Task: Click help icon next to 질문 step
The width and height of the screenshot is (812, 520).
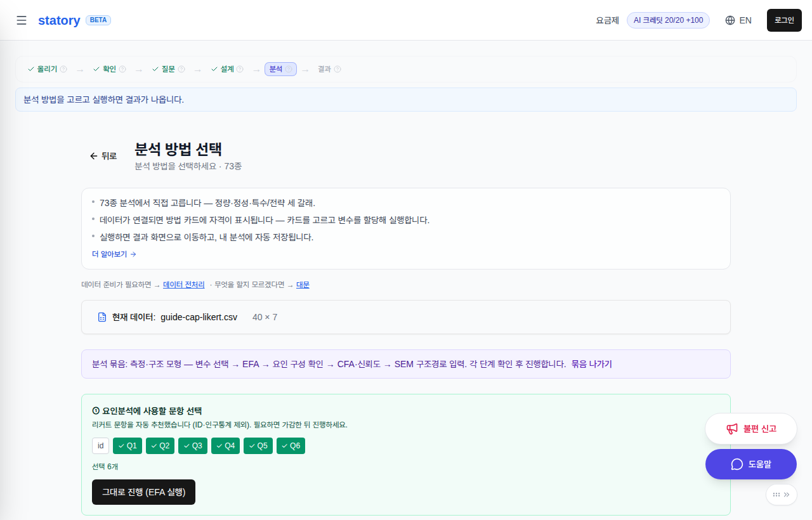Action: 181,69
